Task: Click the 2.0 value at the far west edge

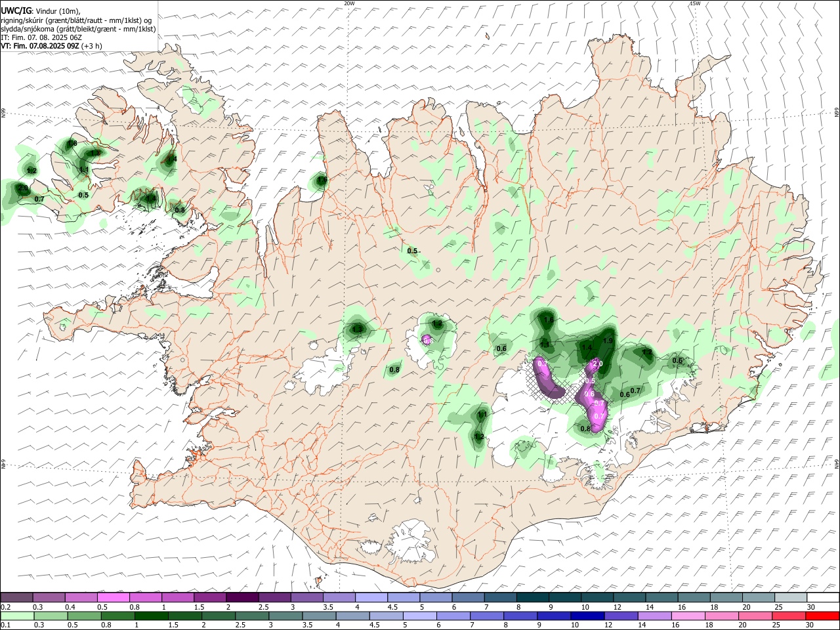Action: (x=22, y=189)
